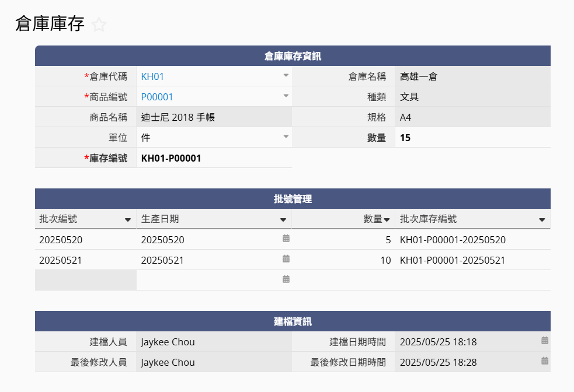Open the 單位 dropdown list
574x392 pixels.
286,137
